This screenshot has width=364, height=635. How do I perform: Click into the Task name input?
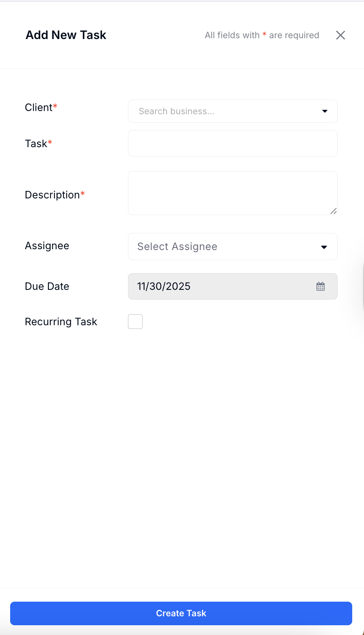pos(232,144)
